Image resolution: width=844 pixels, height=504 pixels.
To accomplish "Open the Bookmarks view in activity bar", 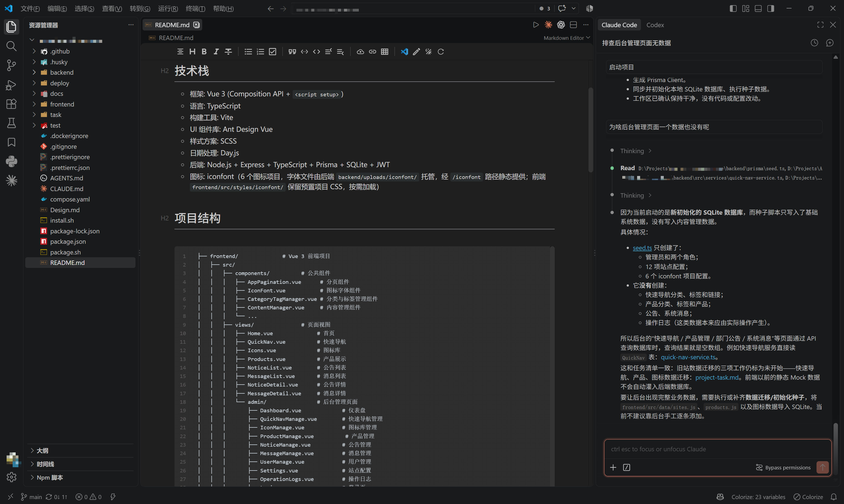I will pos(11,142).
